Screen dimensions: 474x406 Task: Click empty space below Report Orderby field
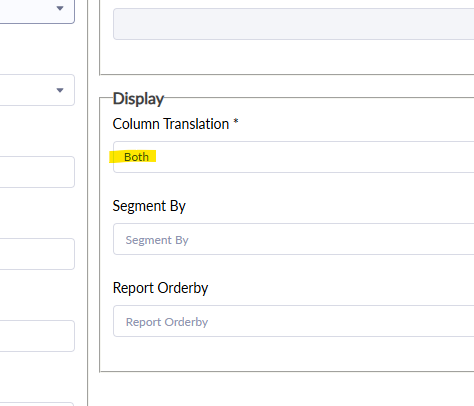[287, 354]
